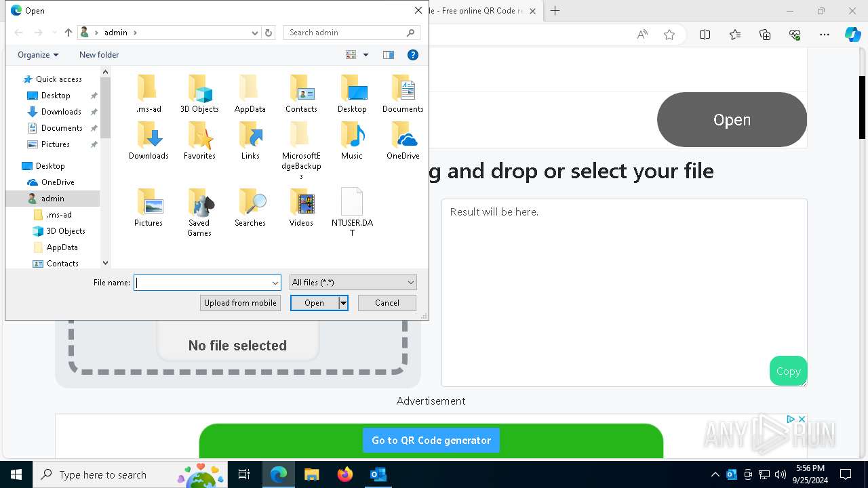Select Desktop under Quick access
Viewport: 868px width, 488px height.
point(55,96)
